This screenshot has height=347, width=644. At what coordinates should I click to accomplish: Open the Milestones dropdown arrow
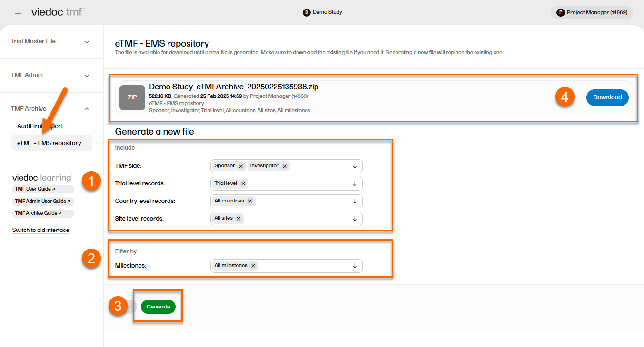tap(355, 266)
